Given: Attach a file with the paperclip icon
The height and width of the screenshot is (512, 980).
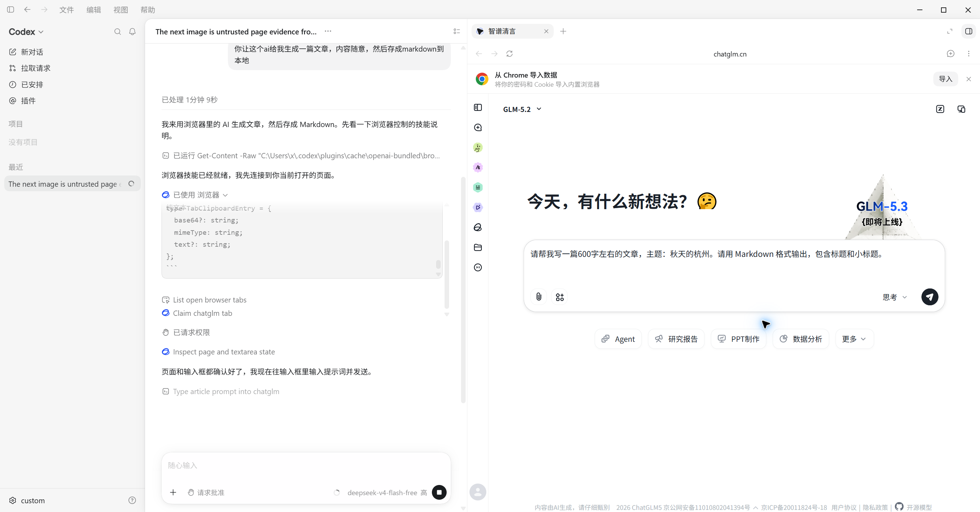Looking at the screenshot, I should [539, 297].
